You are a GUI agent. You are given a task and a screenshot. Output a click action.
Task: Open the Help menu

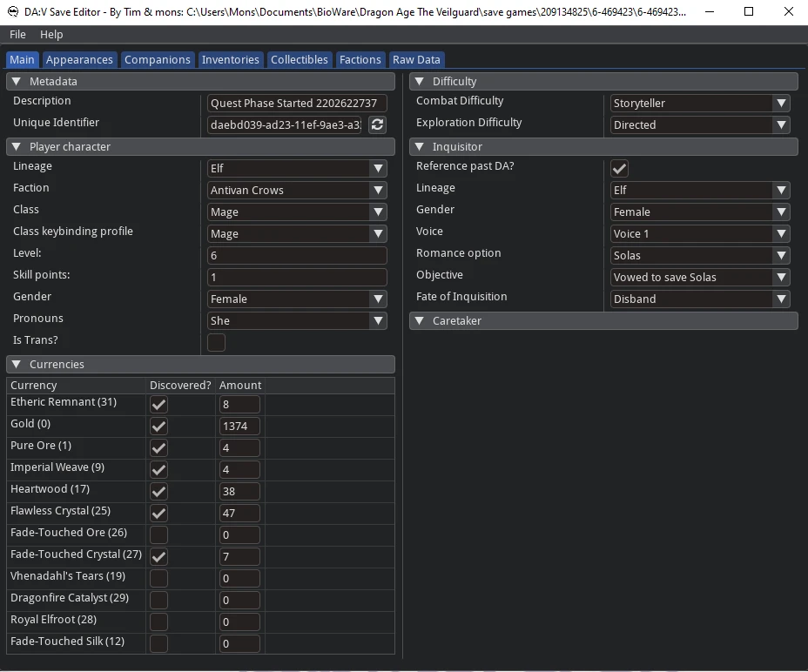(x=51, y=34)
